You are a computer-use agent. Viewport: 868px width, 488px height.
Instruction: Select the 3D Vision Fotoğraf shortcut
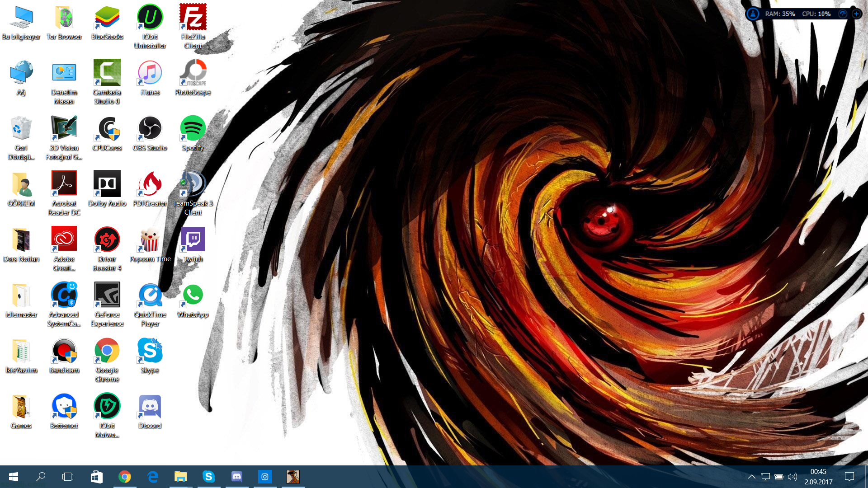point(64,138)
